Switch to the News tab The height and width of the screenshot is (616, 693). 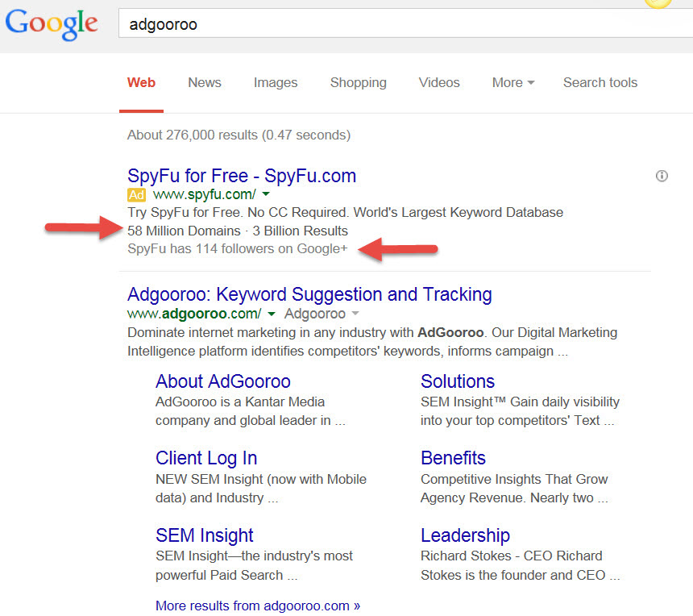tap(204, 82)
